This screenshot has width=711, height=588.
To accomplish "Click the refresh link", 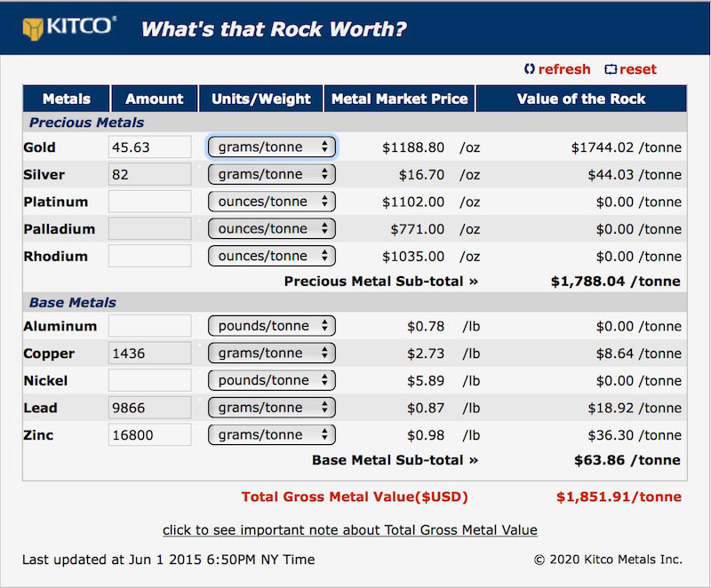I will [564, 69].
